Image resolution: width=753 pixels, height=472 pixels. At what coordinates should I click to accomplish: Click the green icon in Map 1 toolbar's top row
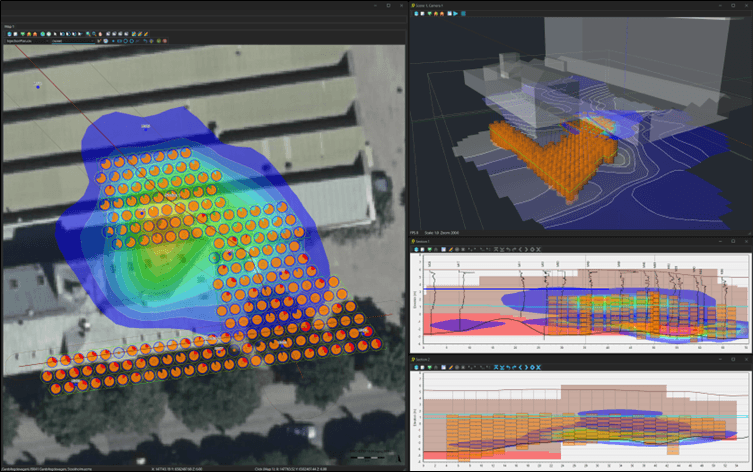(23, 34)
